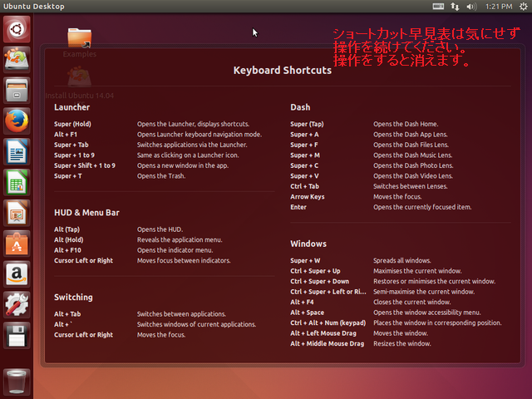Click 'Opens the currently focused item.' text
This screenshot has width=532, height=399.
[x=422, y=207]
